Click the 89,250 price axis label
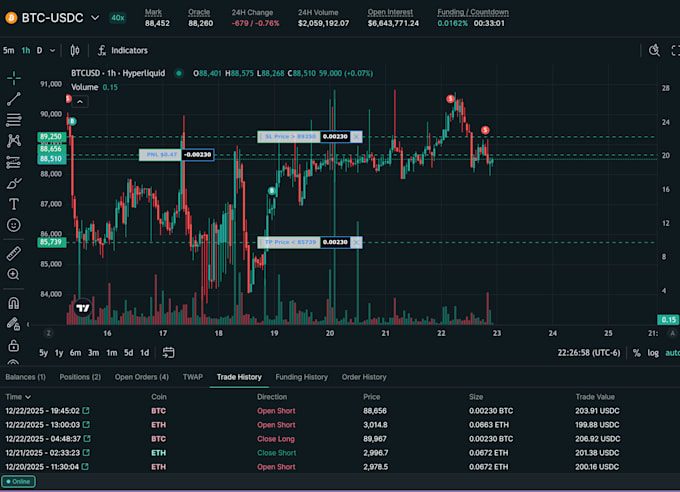The height and width of the screenshot is (492, 680). (x=51, y=137)
